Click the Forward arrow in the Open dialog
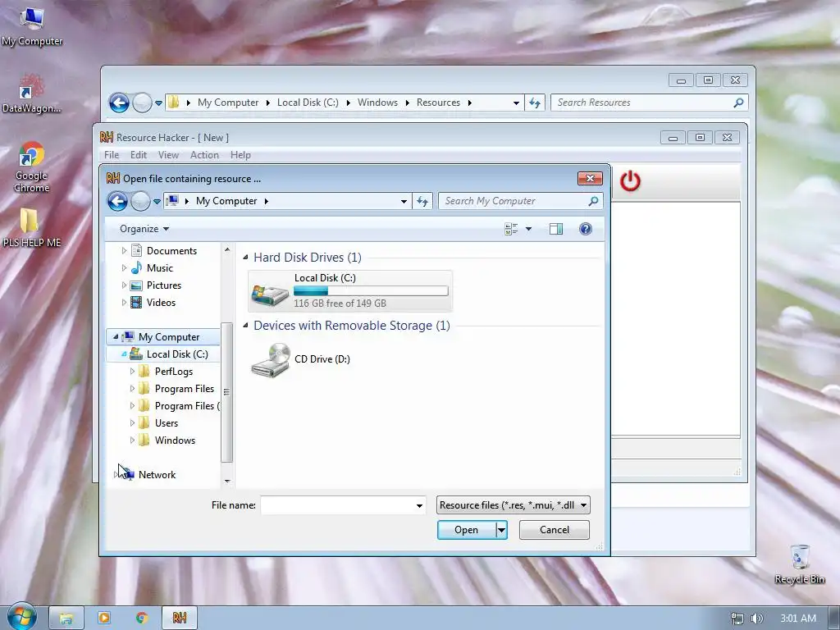 (x=140, y=202)
